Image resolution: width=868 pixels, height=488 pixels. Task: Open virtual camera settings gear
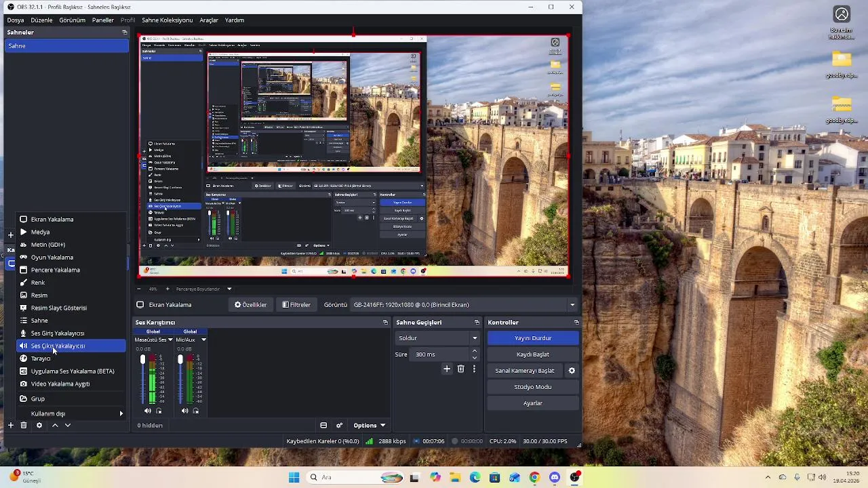pyautogui.click(x=572, y=371)
